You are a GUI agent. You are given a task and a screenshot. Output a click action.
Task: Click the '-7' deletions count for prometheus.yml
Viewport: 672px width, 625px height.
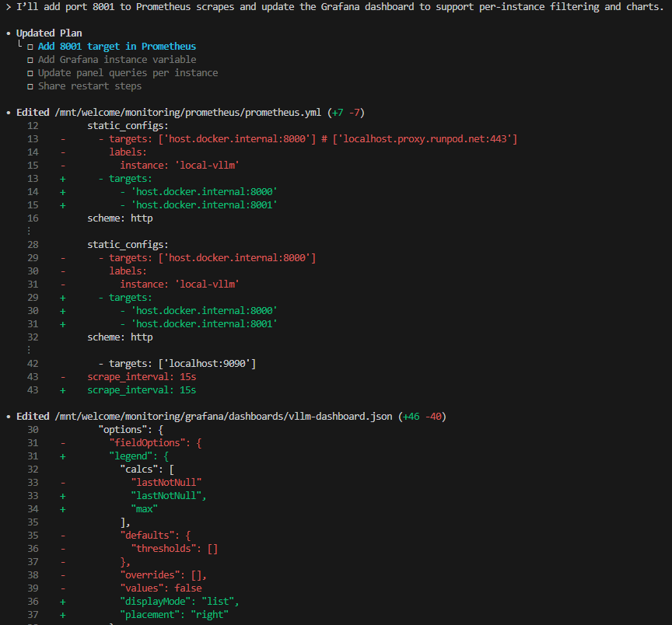pyautogui.click(x=355, y=112)
